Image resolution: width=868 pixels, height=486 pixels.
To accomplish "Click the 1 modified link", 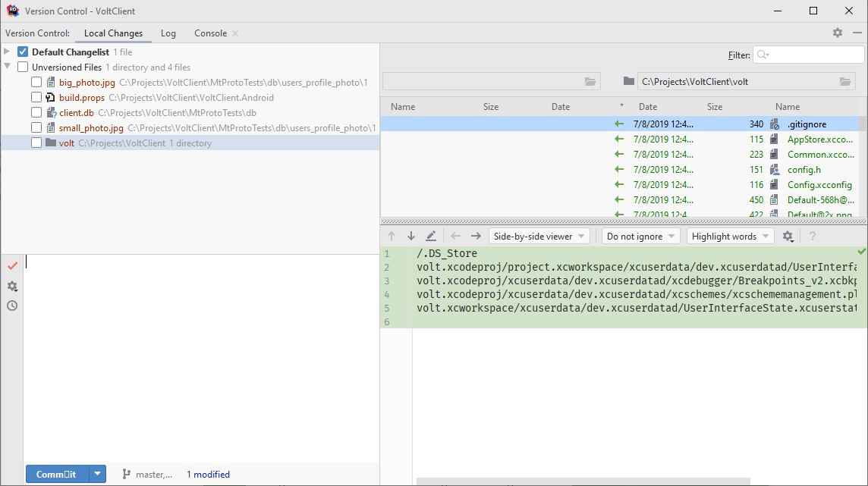I will [208, 475].
